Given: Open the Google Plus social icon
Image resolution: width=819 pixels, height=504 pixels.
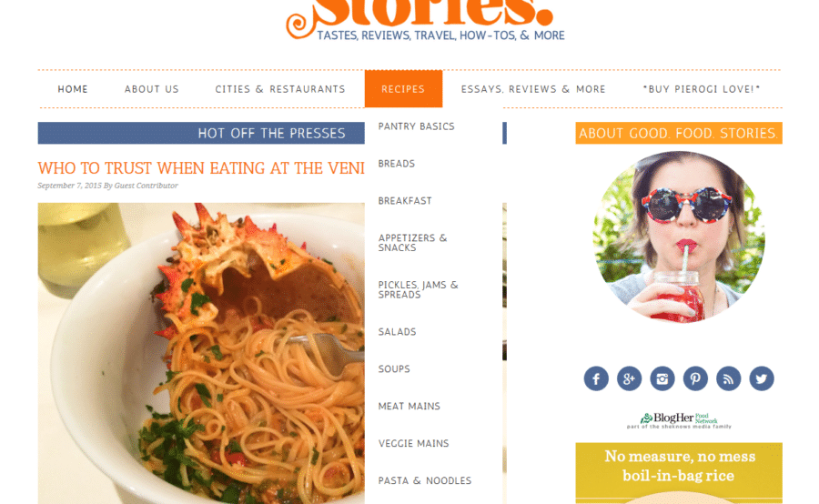Looking at the screenshot, I should pyautogui.click(x=629, y=378).
